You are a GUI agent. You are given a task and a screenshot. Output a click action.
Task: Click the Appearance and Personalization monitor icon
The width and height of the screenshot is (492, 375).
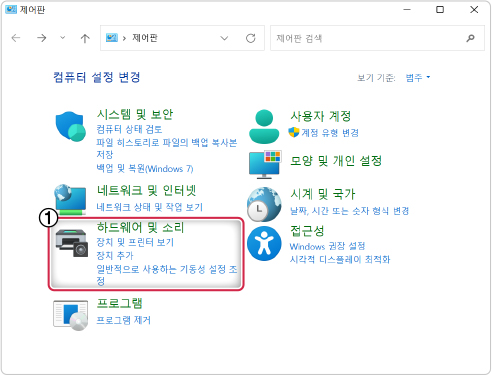pos(265,164)
